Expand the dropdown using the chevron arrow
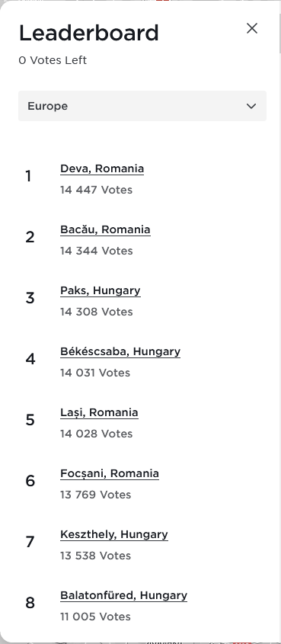Screen dimensions: 281x644 [x=251, y=106]
